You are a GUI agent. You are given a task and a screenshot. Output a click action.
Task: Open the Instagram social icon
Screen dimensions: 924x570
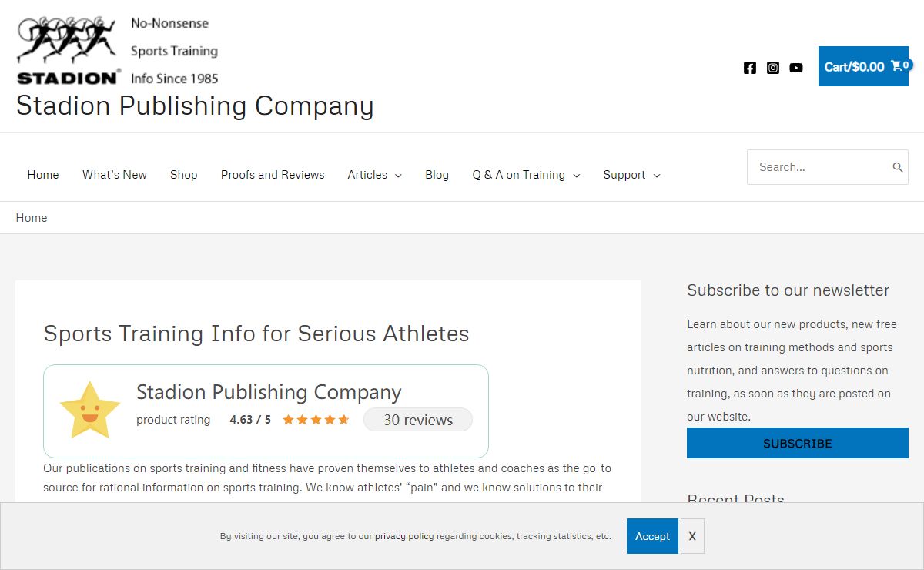point(773,68)
